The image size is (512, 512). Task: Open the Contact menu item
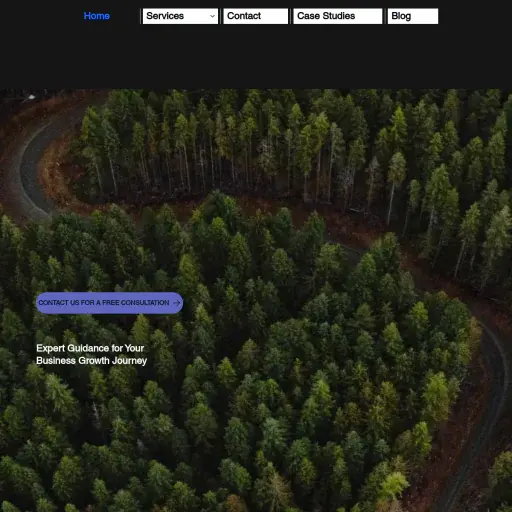coord(255,16)
